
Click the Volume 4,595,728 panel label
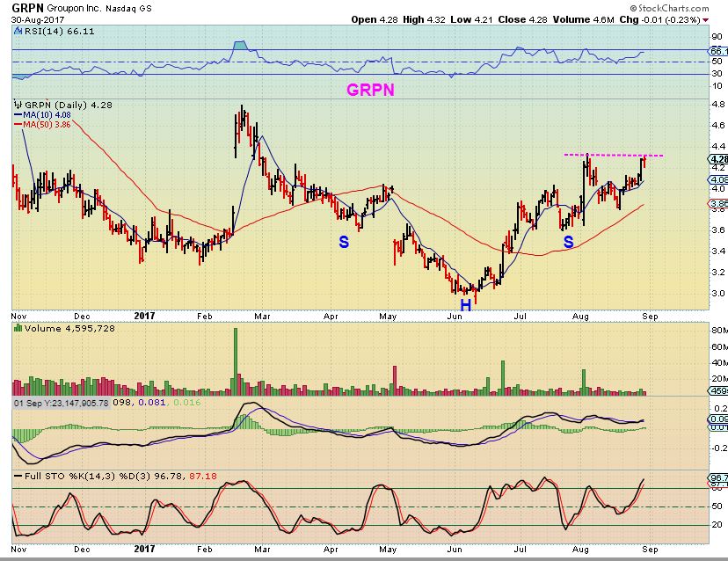(69, 328)
